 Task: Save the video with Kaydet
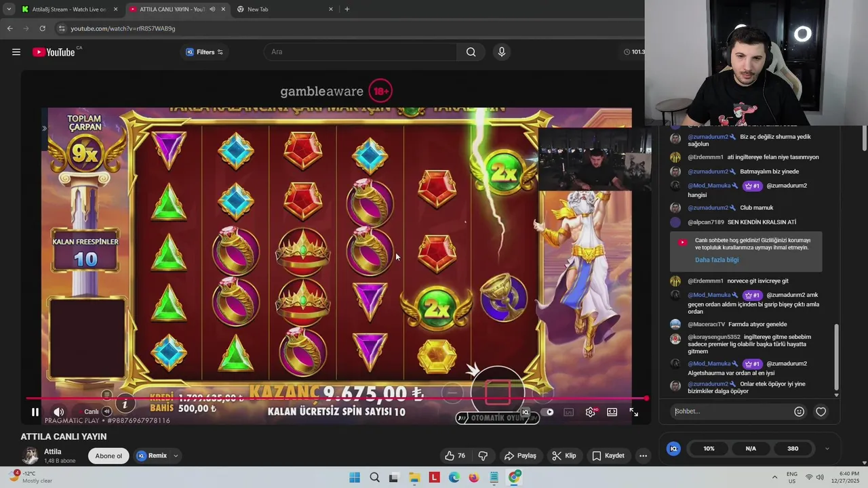pos(608,455)
